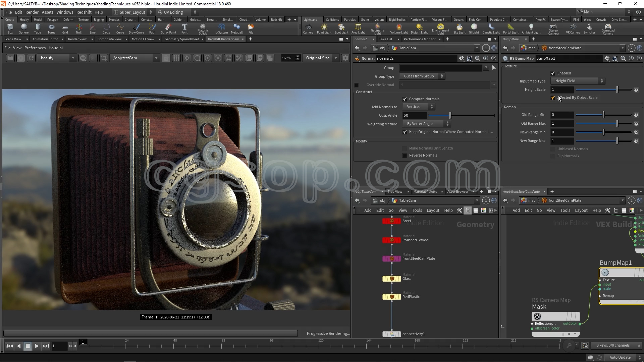Viewport: 644px width, 362px height.
Task: Click the Torus shelf tool
Action: coord(51,28)
